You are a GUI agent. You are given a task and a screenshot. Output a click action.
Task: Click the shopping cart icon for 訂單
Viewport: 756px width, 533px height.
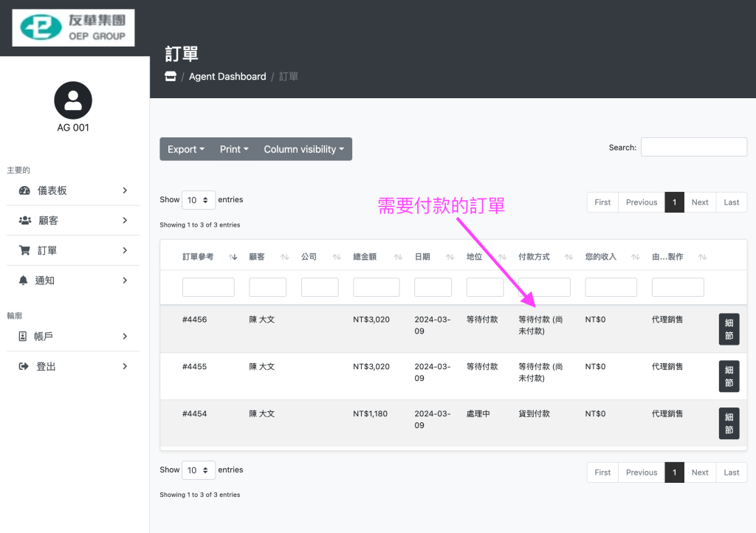pyautogui.click(x=24, y=251)
